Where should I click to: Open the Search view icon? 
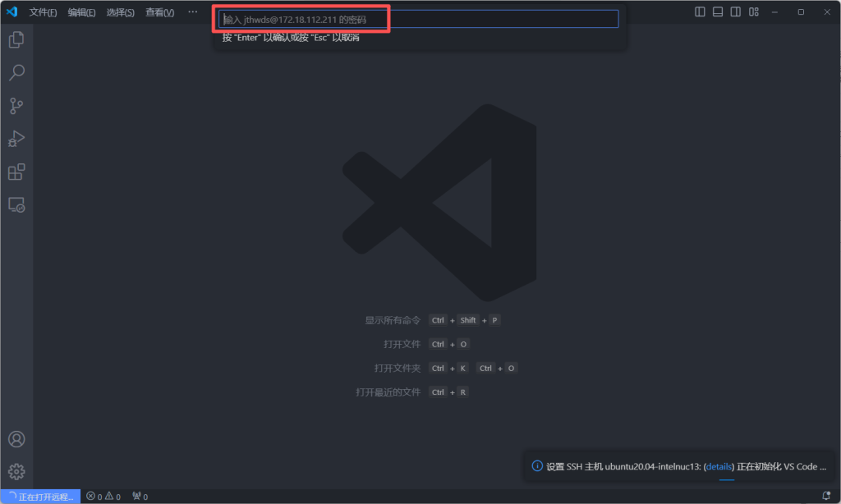click(x=16, y=73)
